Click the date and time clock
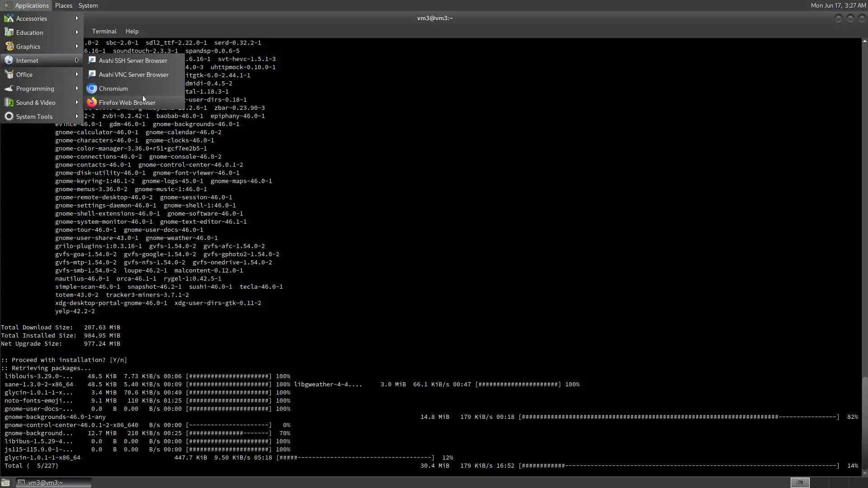This screenshot has width=868, height=488. coord(838,5)
